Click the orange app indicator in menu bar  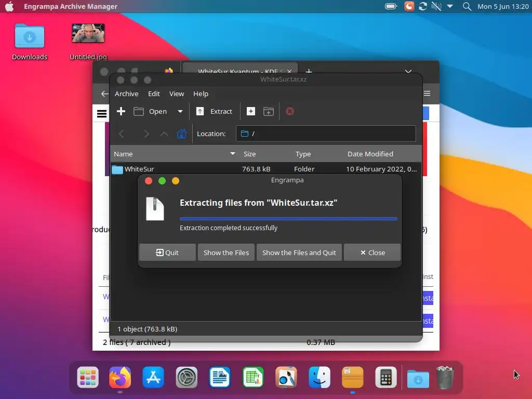coord(409,6)
